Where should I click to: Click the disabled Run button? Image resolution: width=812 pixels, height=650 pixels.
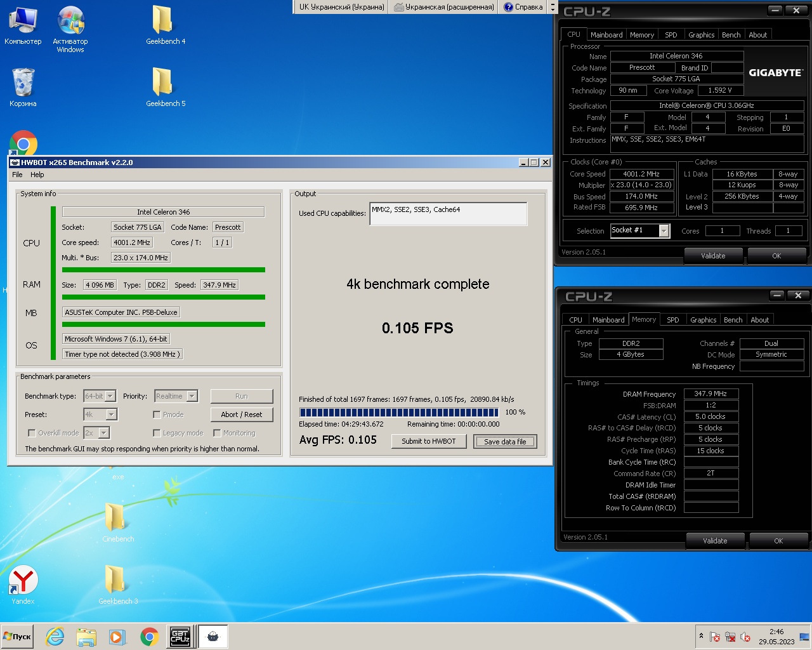tap(242, 396)
